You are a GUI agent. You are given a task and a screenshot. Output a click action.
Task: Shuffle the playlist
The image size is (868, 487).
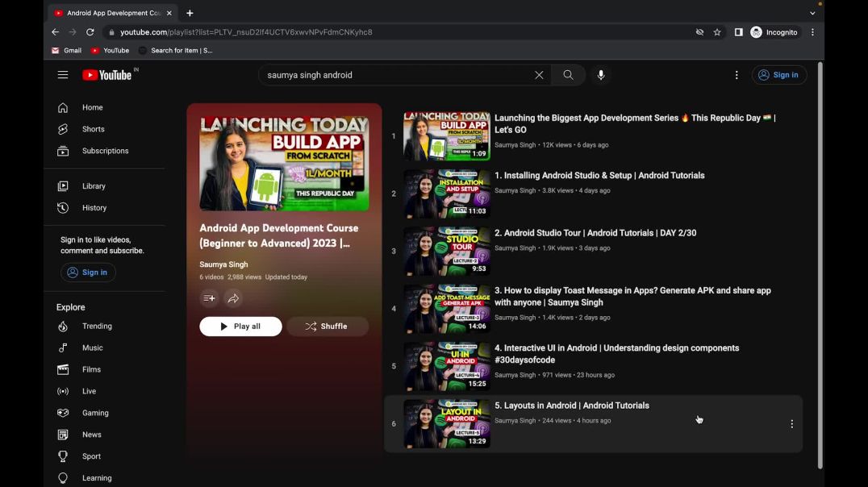coord(327,327)
